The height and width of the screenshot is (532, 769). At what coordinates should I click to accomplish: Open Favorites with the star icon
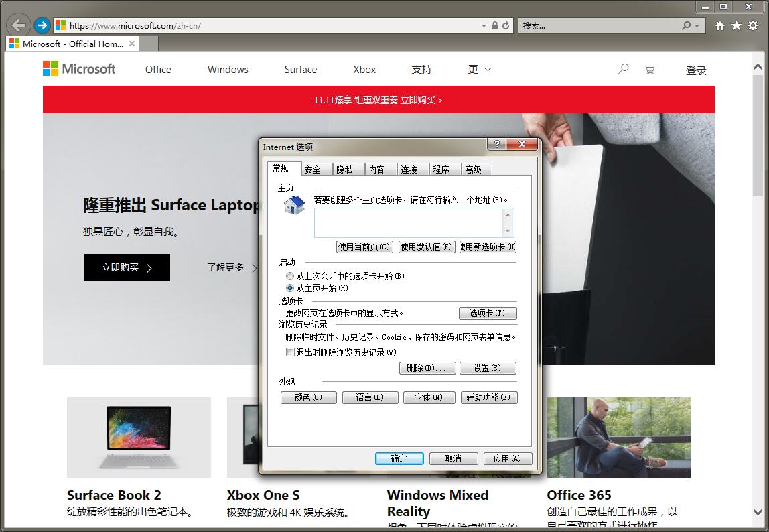736,25
